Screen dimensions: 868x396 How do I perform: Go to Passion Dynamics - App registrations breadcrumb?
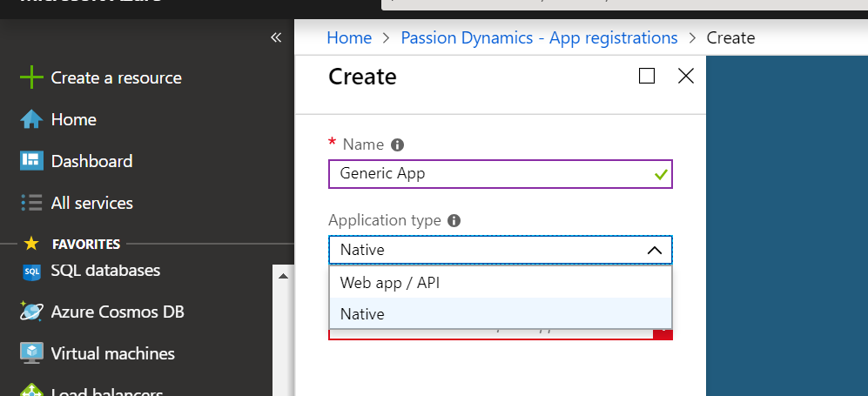pyautogui.click(x=539, y=37)
